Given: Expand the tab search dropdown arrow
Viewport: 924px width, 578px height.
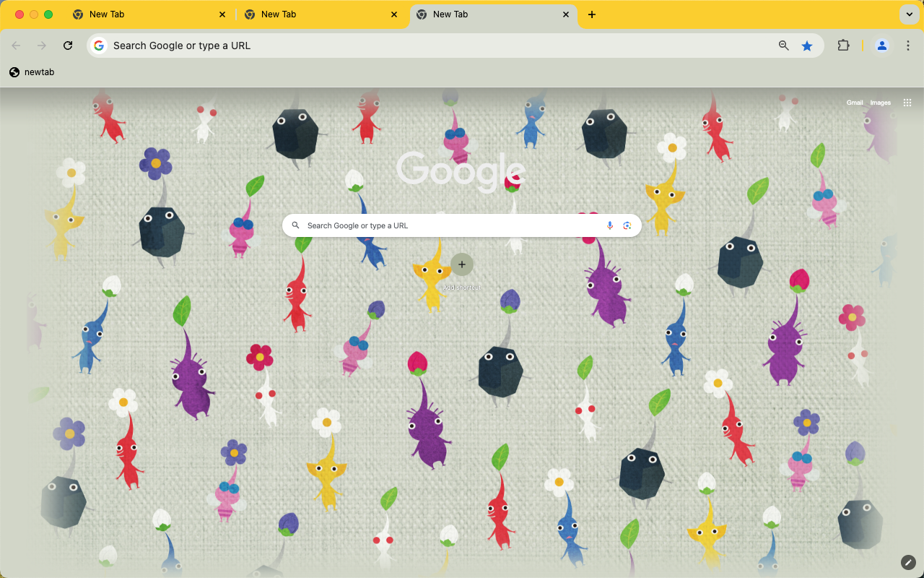Looking at the screenshot, I should pos(909,14).
